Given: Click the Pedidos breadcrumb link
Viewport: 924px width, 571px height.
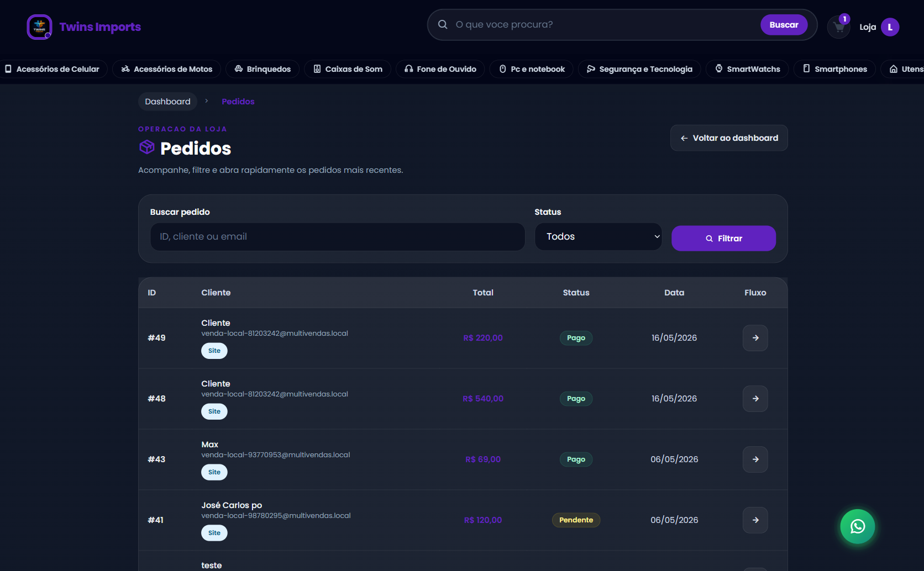Looking at the screenshot, I should [x=238, y=102].
